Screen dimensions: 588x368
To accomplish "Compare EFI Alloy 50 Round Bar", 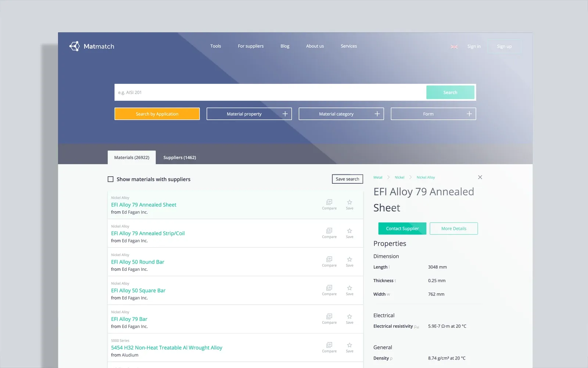I will click(x=329, y=262).
